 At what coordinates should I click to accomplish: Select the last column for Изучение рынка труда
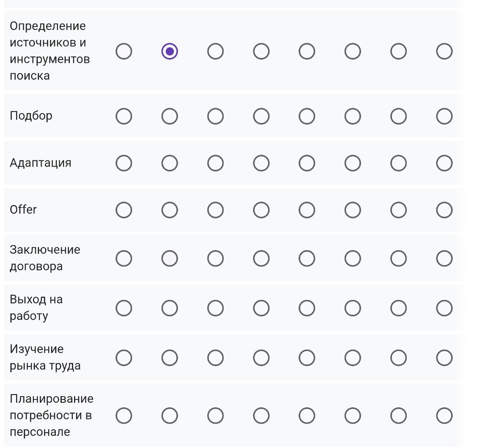[x=444, y=357]
